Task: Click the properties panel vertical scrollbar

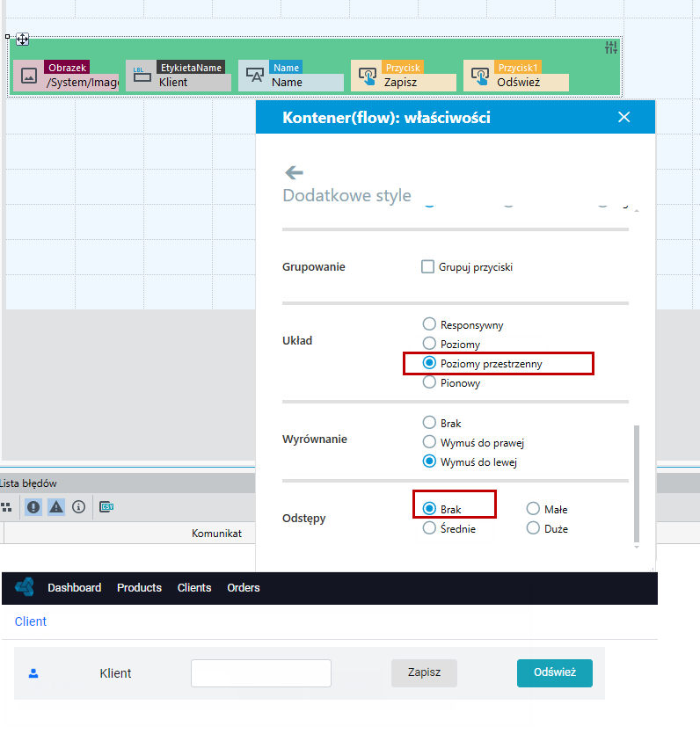Action: (x=637, y=483)
